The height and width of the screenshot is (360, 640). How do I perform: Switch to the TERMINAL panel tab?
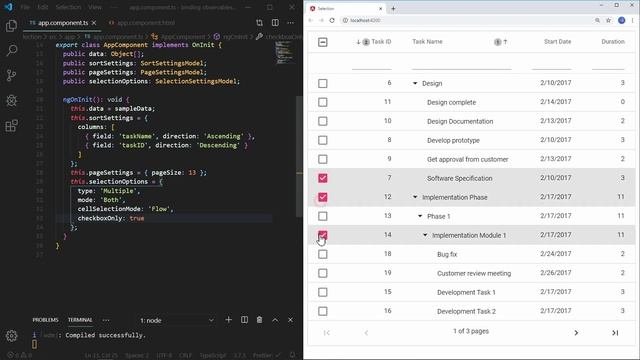tap(80, 320)
